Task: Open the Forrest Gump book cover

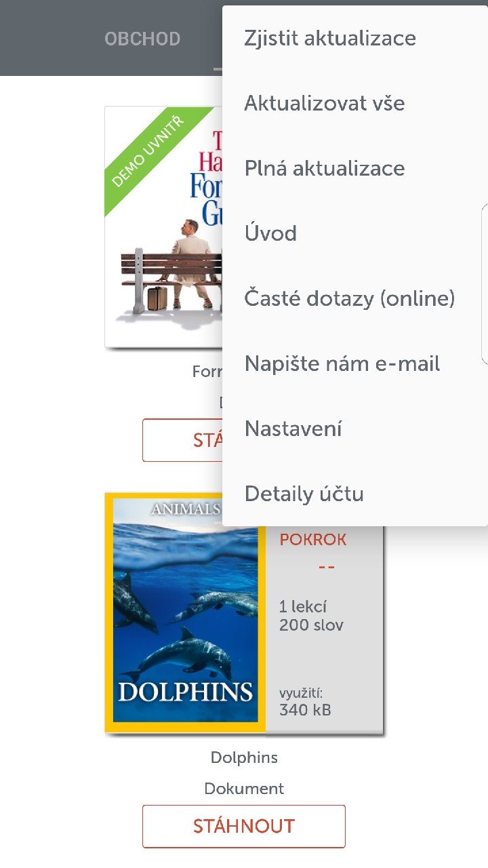Action: click(x=163, y=226)
